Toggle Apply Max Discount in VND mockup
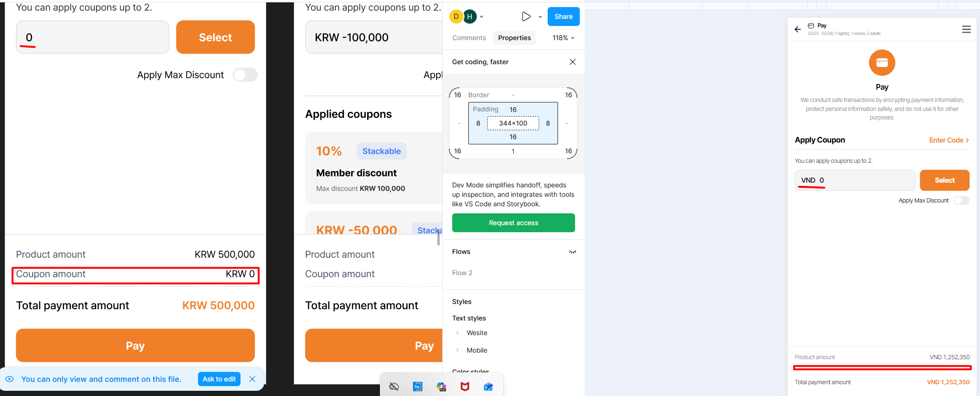Image resolution: width=980 pixels, height=396 pixels. click(961, 201)
